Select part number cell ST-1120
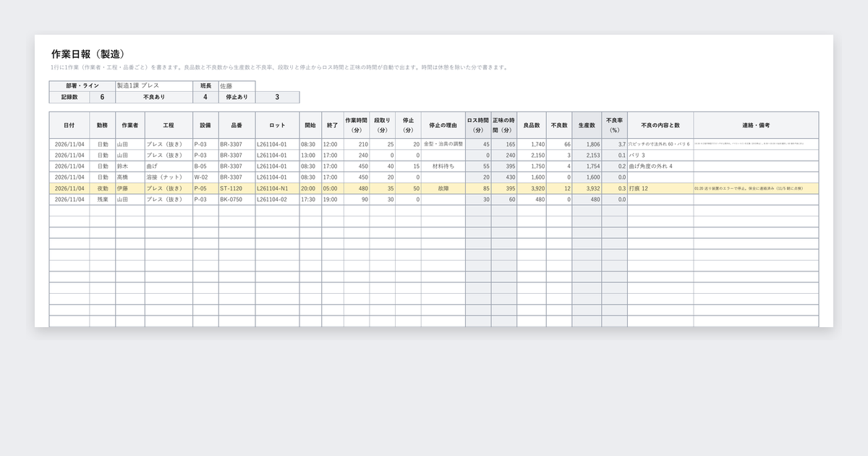The image size is (868, 456). [237, 188]
